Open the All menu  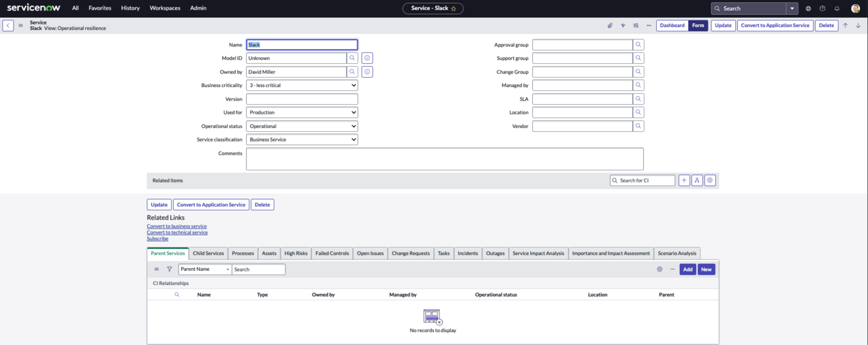pyautogui.click(x=75, y=8)
